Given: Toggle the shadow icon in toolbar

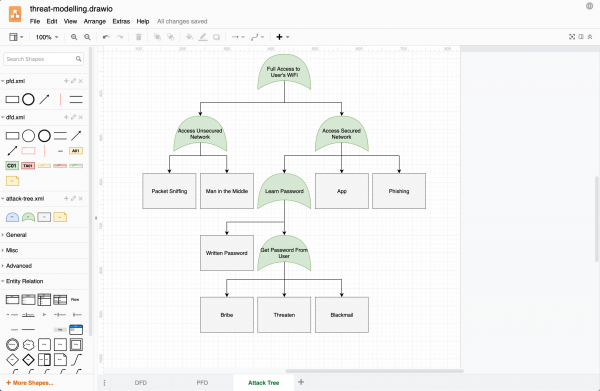Looking at the screenshot, I should coord(217,37).
